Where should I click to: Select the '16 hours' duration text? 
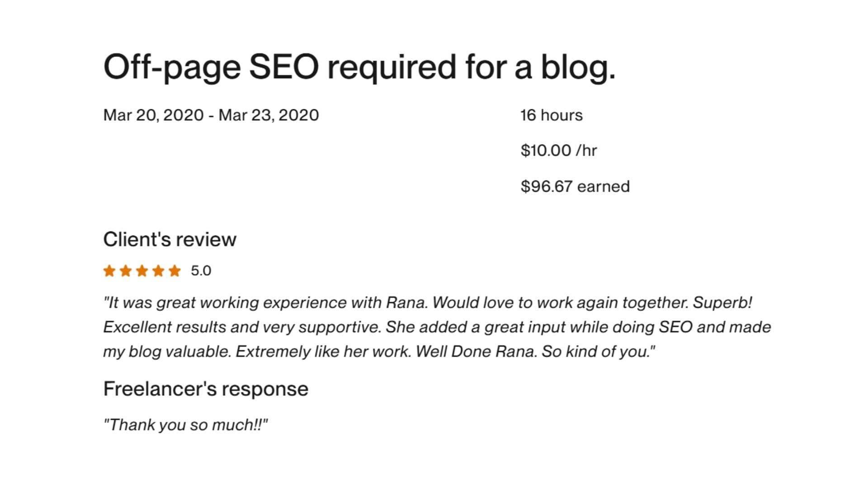pos(551,115)
